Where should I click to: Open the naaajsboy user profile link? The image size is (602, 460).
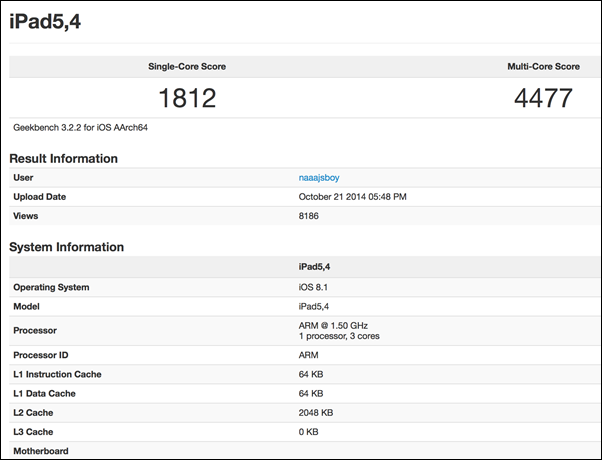(x=319, y=178)
